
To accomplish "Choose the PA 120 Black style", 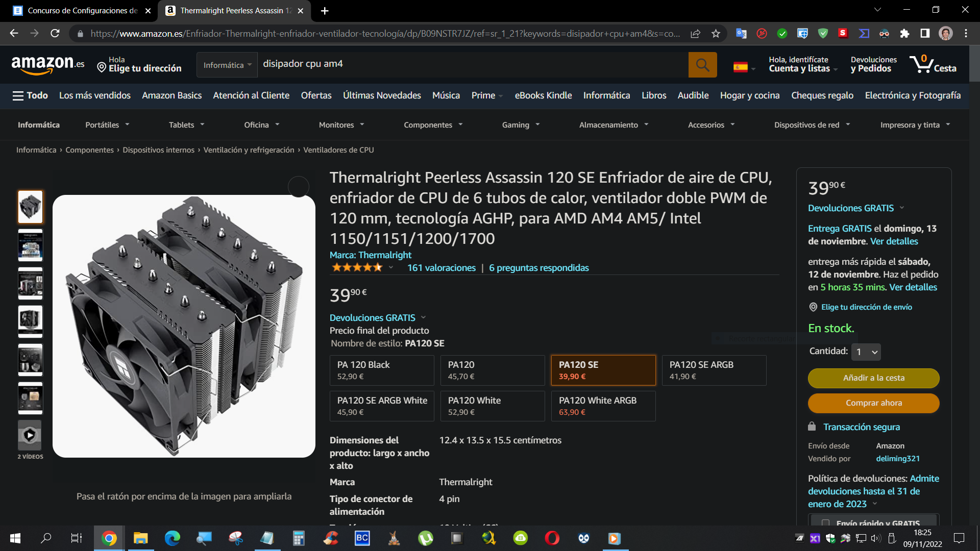I will 382,370.
